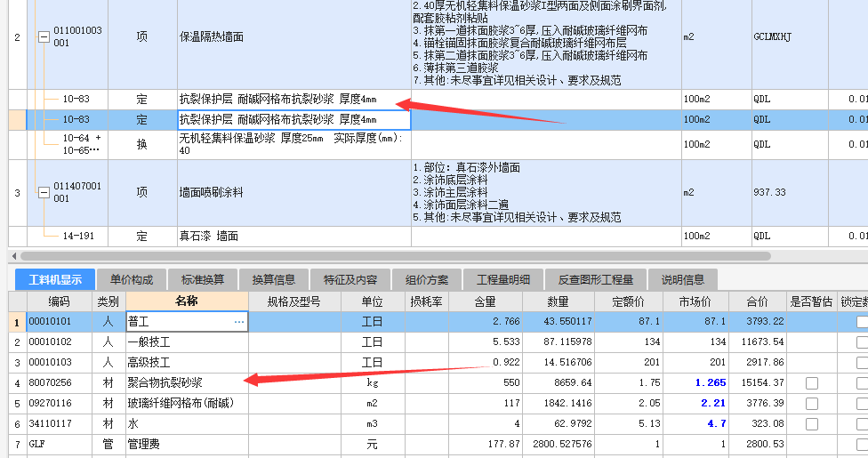The image size is (868, 458).
Task: Select 墙面喷刷涂料 item name cell
Action: [x=294, y=193]
